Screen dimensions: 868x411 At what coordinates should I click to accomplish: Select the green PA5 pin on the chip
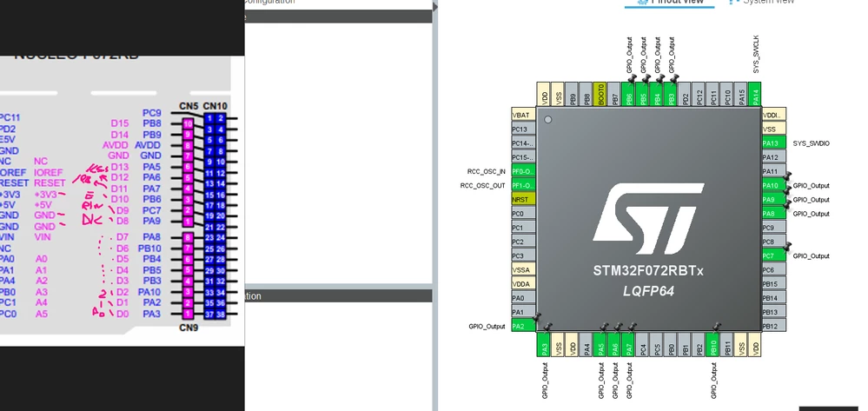600,344
